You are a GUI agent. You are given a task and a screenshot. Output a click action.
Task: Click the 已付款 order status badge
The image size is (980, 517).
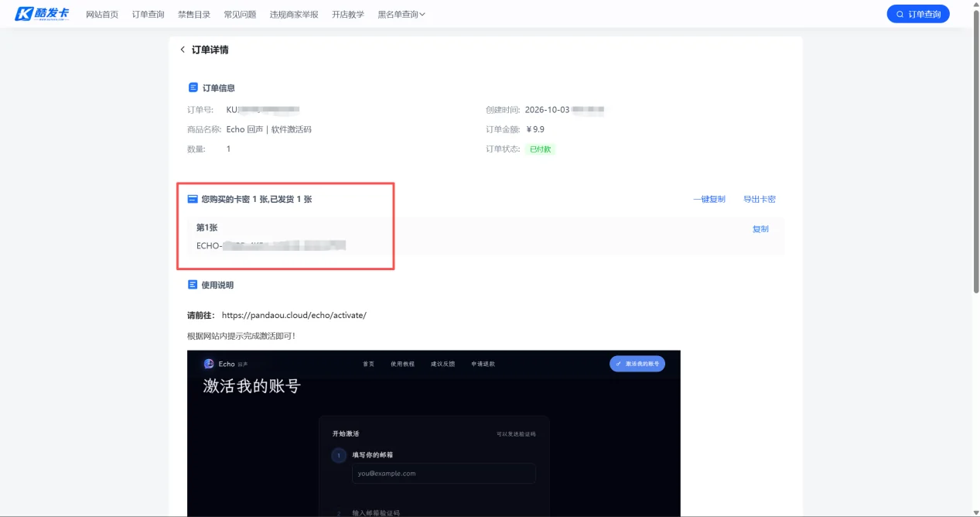click(x=540, y=149)
